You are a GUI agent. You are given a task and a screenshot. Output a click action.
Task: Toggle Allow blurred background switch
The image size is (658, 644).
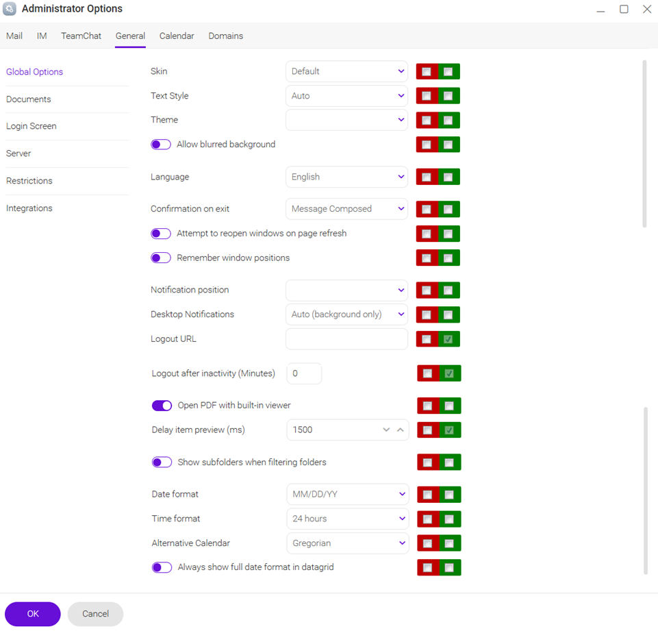pyautogui.click(x=161, y=145)
